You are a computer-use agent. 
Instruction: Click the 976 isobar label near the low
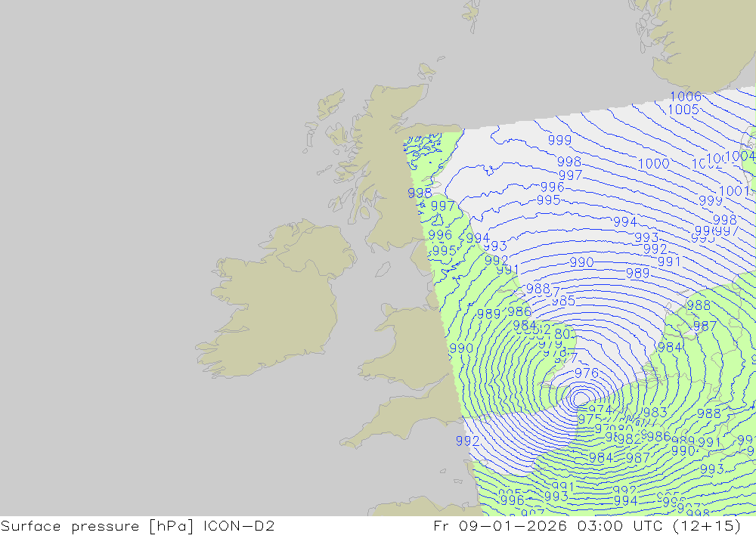point(587,373)
